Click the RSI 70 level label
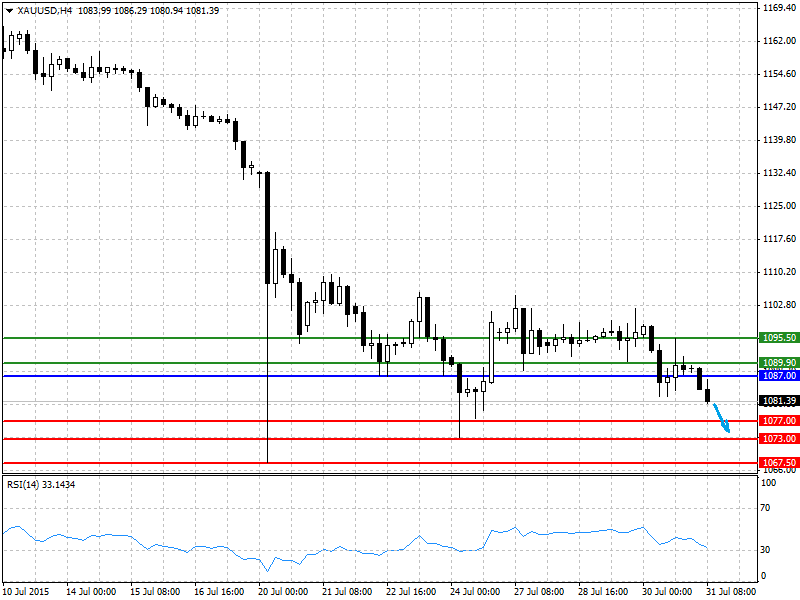 tap(765, 508)
